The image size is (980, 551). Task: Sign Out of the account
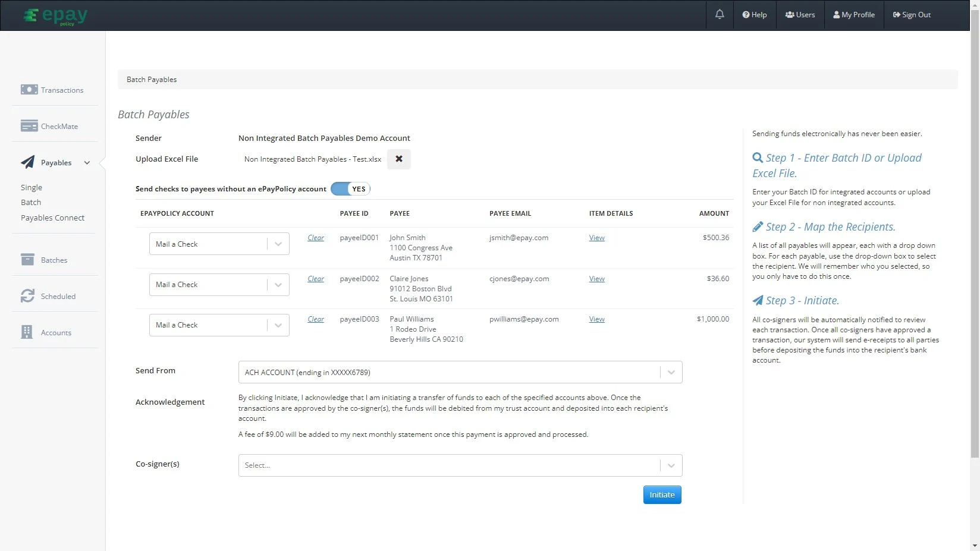click(912, 15)
